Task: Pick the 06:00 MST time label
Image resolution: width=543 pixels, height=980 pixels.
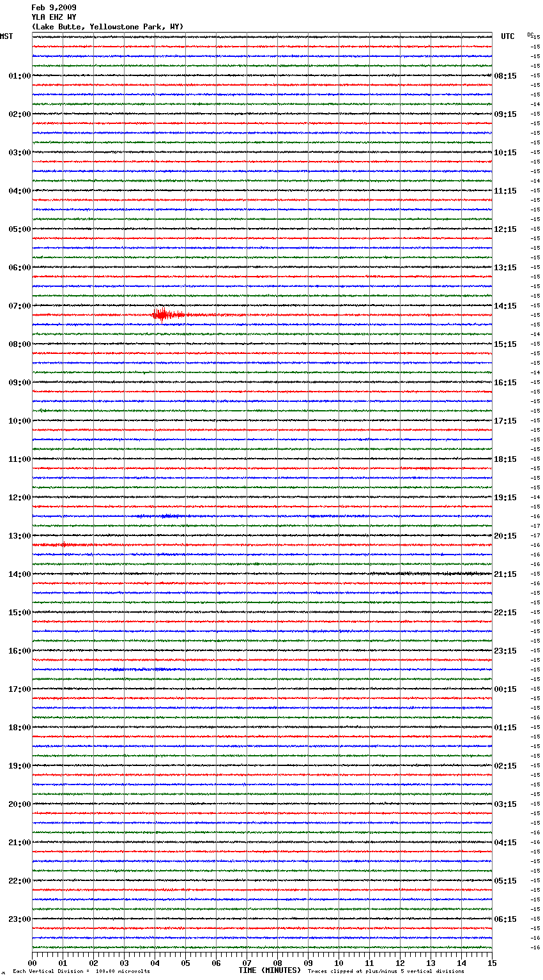Action: pyautogui.click(x=20, y=268)
